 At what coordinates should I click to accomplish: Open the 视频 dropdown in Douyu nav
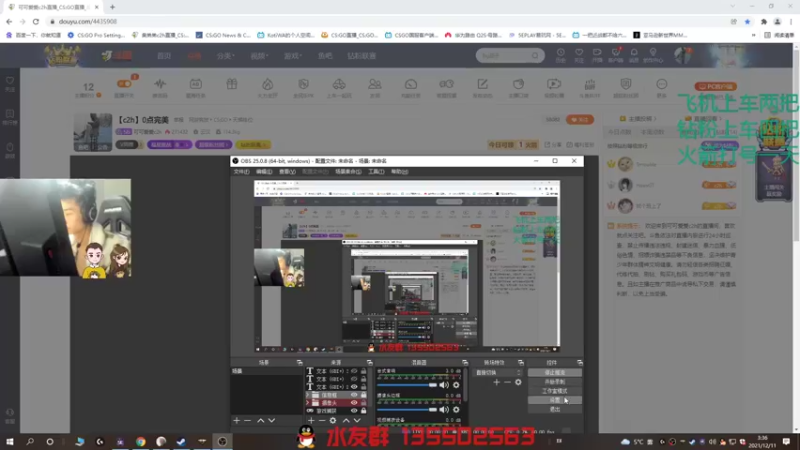(259, 56)
